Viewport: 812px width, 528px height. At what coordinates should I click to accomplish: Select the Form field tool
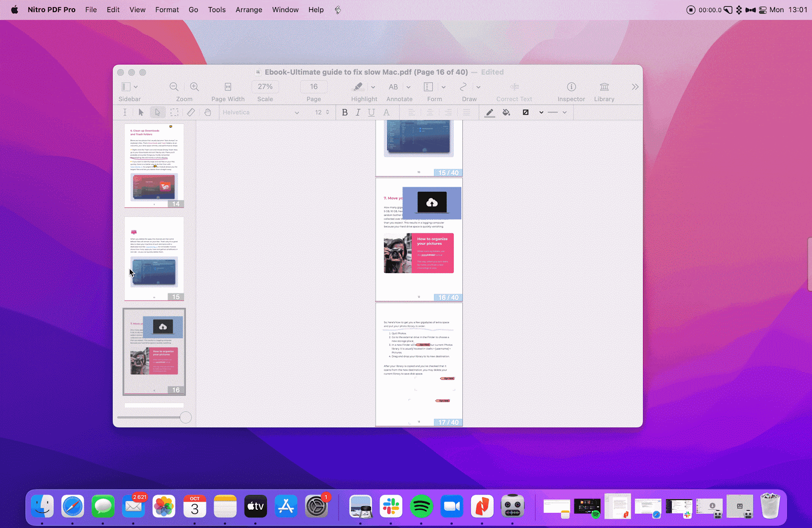tap(428, 87)
